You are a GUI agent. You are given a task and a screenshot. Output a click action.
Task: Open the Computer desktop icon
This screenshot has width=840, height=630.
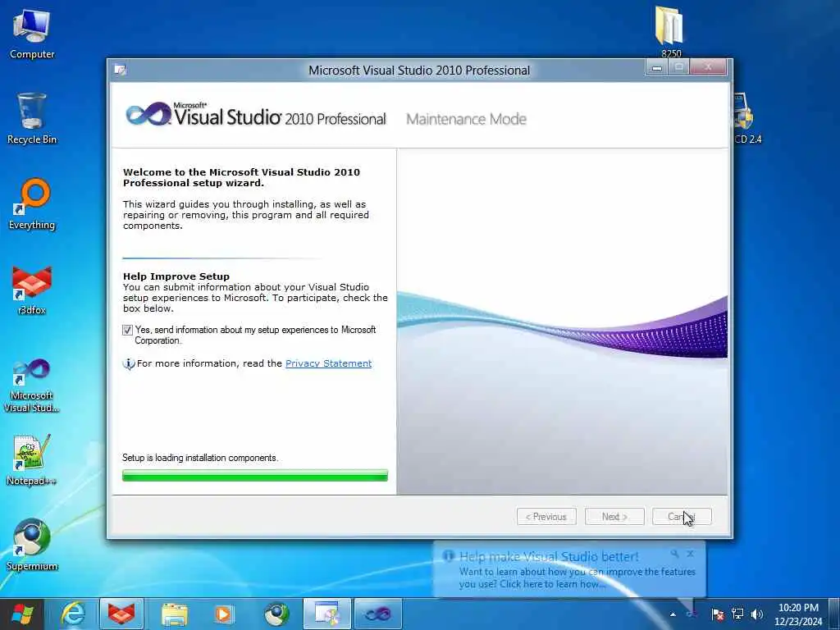click(32, 34)
